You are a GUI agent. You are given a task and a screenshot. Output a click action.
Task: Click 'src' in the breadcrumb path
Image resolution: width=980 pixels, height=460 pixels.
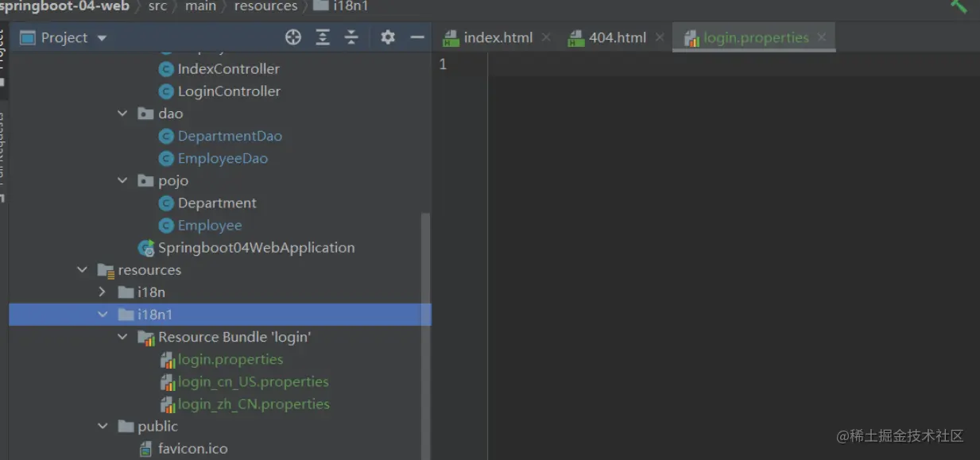pos(157,6)
